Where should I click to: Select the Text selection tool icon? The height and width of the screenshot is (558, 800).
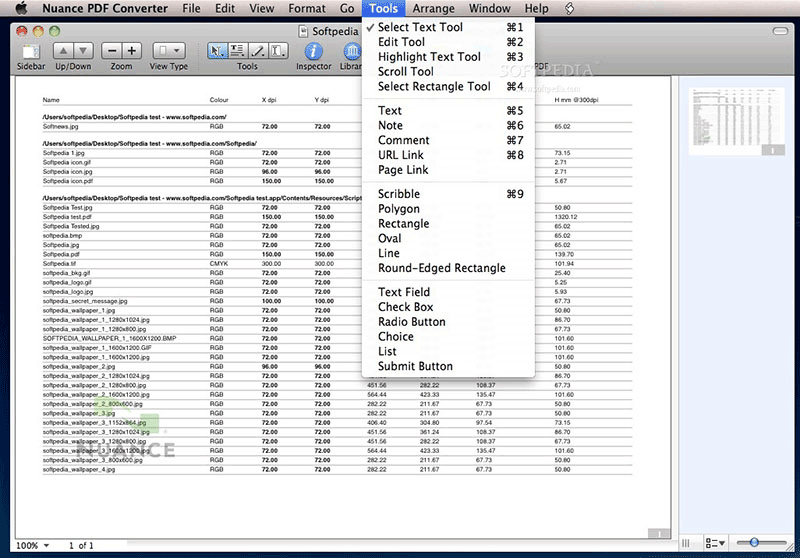tap(217, 50)
